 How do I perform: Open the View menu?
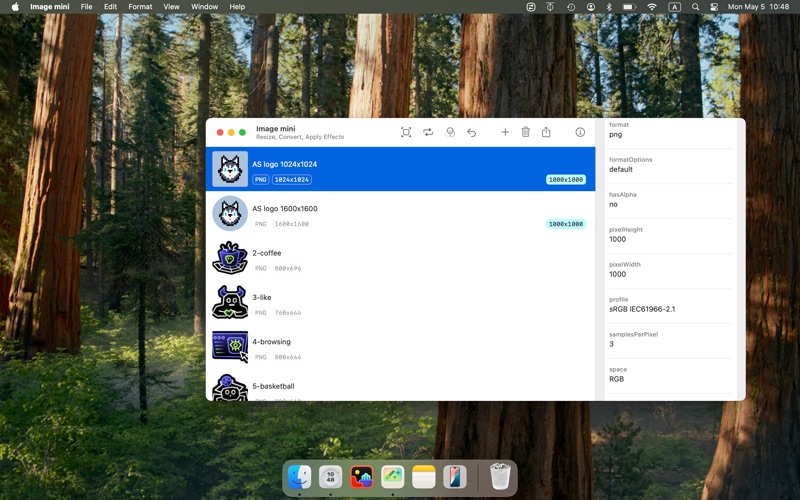pos(171,7)
